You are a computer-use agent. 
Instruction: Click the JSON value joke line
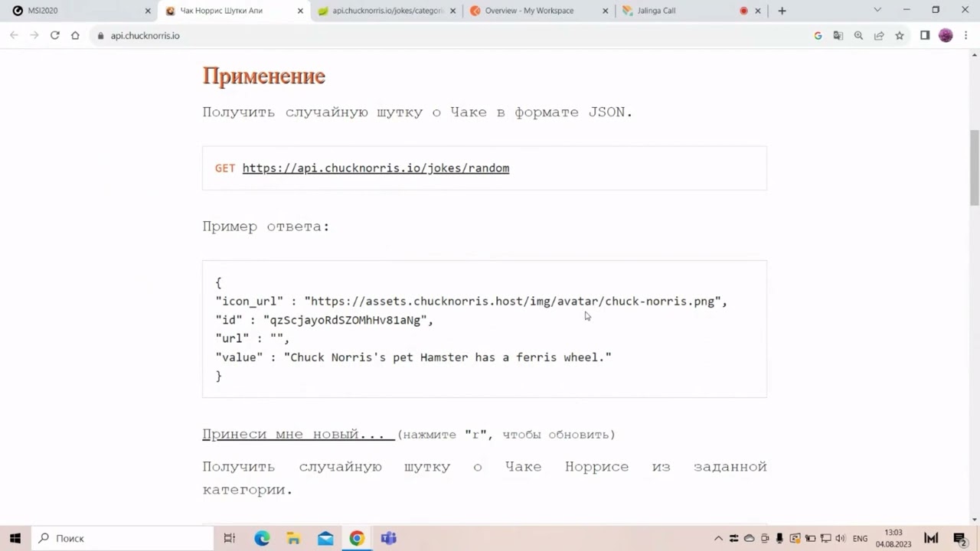pos(413,357)
